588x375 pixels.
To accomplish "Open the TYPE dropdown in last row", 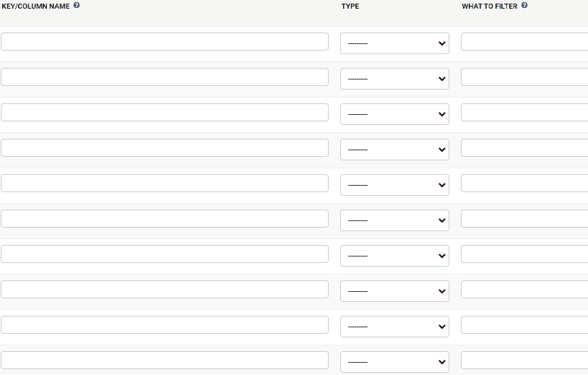I will pyautogui.click(x=394, y=362).
